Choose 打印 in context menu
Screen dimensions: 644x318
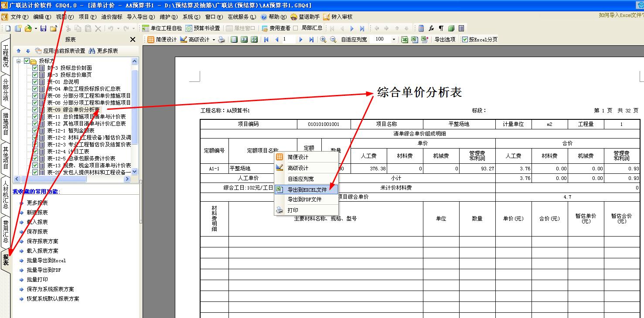(306, 210)
